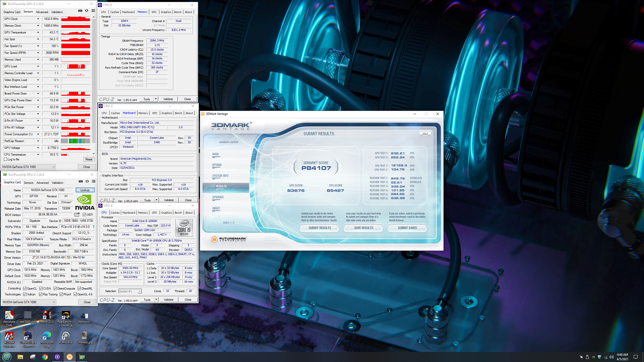Image resolution: width=644 pixels, height=362 pixels.
Task: Open the Memory Clock sensor dropdown arrow
Action: [x=38, y=26]
